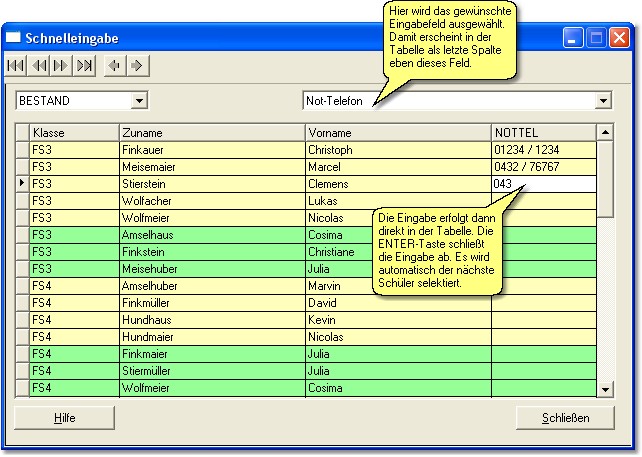Jump to the last record
This screenshot has width=642, height=457.
(x=84, y=66)
